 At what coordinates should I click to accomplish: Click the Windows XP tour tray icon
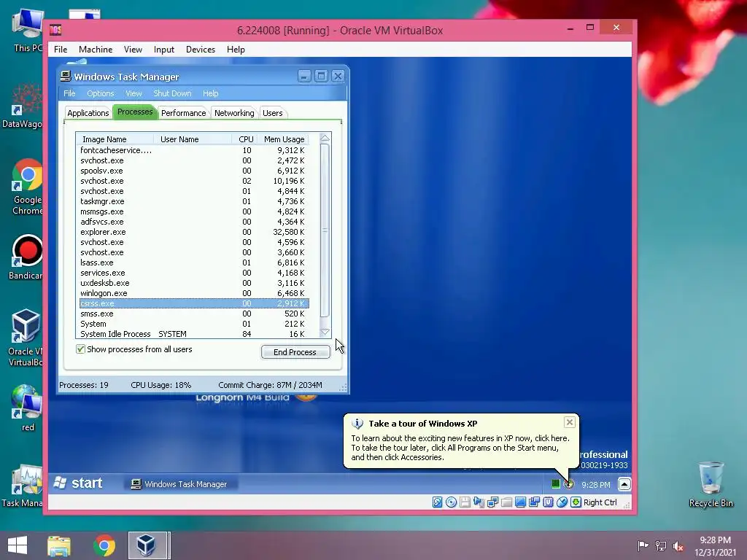pyautogui.click(x=569, y=484)
